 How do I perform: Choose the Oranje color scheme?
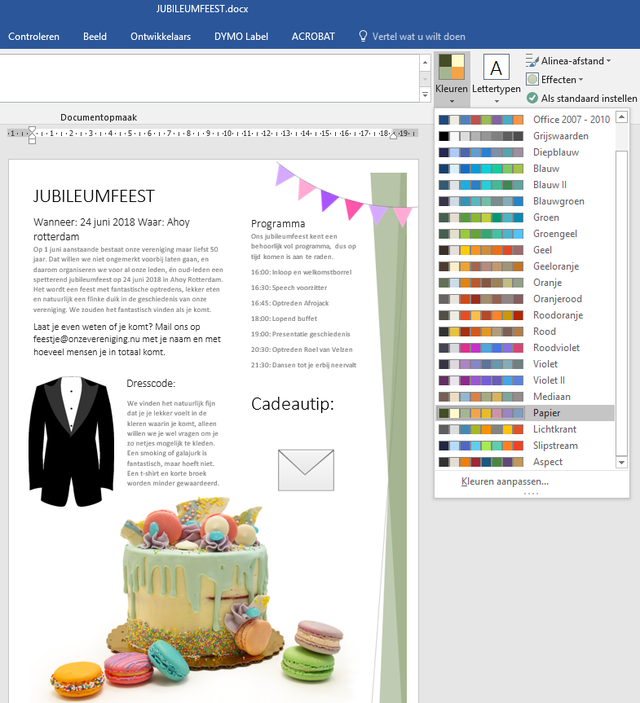(525, 282)
